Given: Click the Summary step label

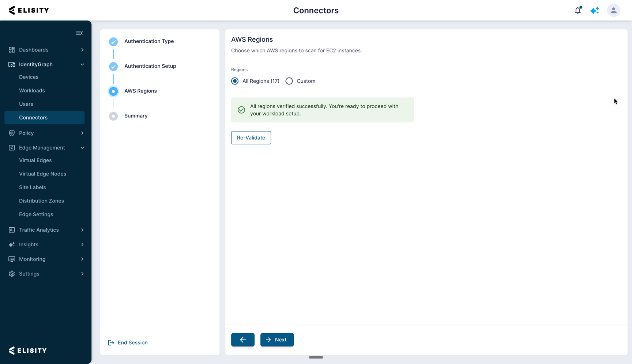Looking at the screenshot, I should coord(136,116).
